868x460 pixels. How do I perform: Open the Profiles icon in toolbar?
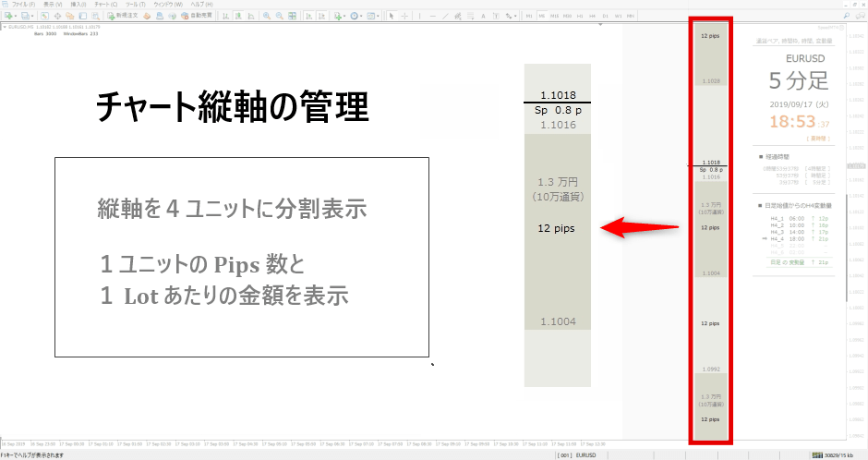(x=25, y=16)
